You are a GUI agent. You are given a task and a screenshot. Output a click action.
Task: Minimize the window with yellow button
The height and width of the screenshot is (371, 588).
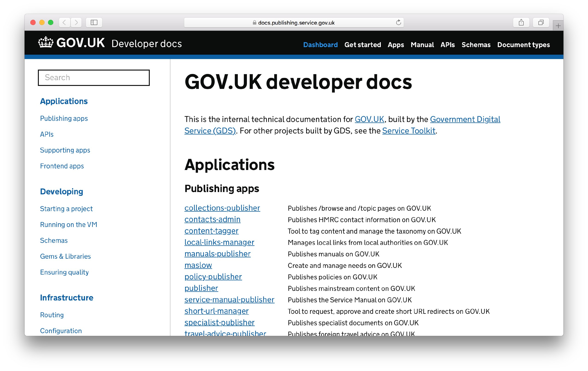point(42,23)
